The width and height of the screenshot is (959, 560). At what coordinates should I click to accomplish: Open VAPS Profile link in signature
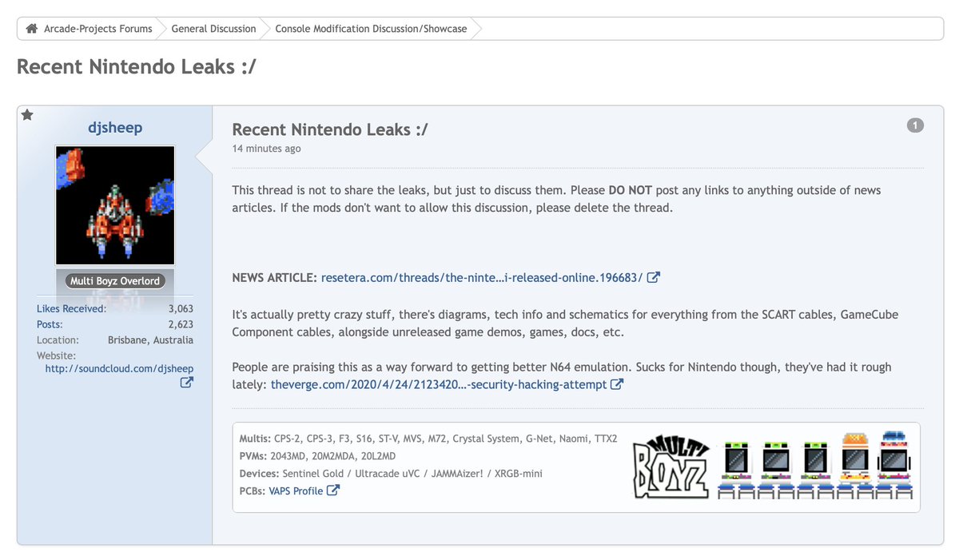coord(296,490)
